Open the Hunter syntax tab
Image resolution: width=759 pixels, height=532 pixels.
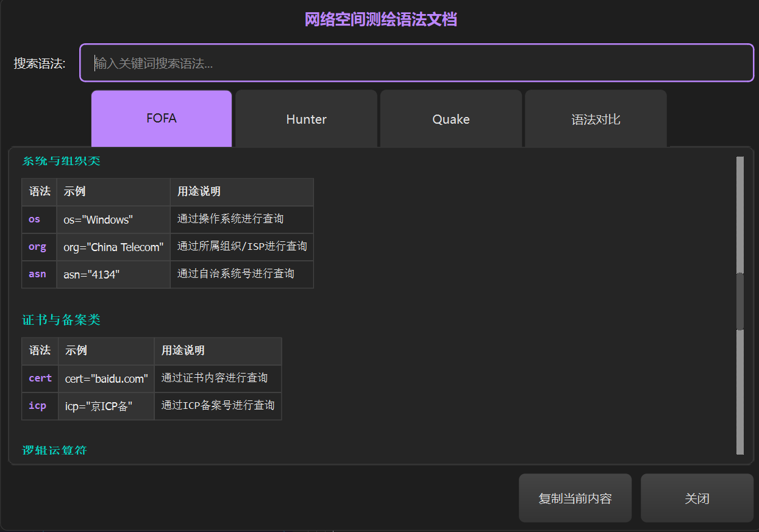point(306,119)
